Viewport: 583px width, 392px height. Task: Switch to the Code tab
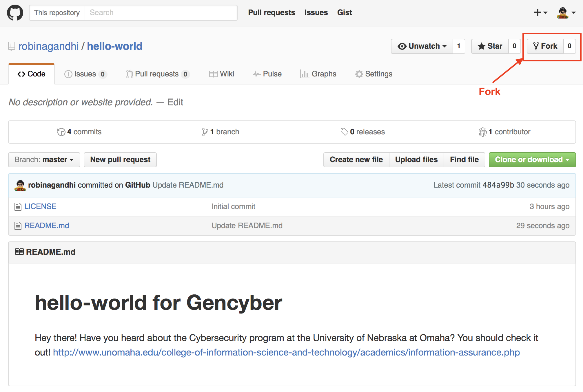point(32,74)
